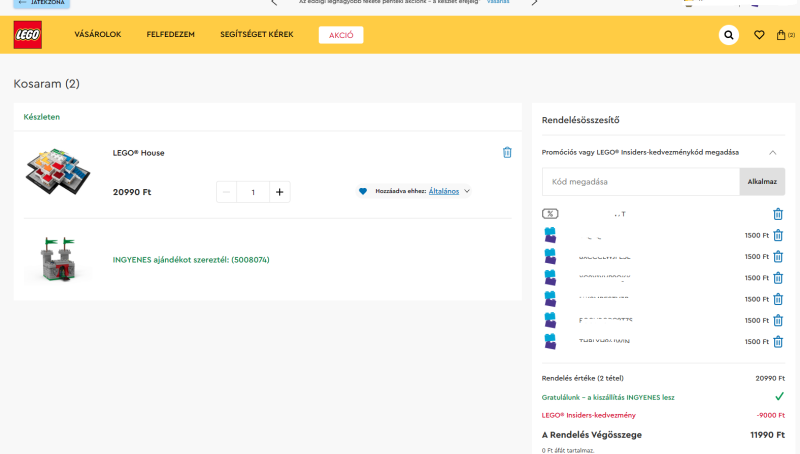The image size is (800, 454).
Task: Select the Gratulálunk free shipping message
Action: click(x=608, y=397)
